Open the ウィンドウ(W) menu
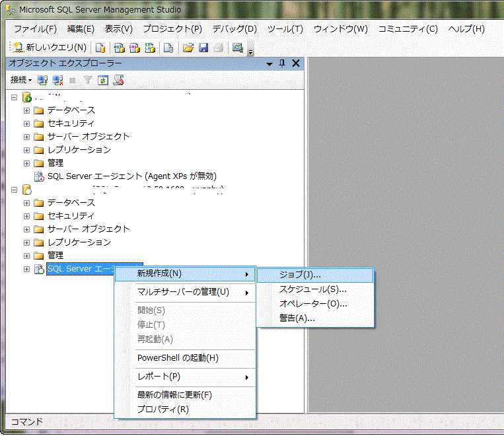 pyautogui.click(x=341, y=29)
